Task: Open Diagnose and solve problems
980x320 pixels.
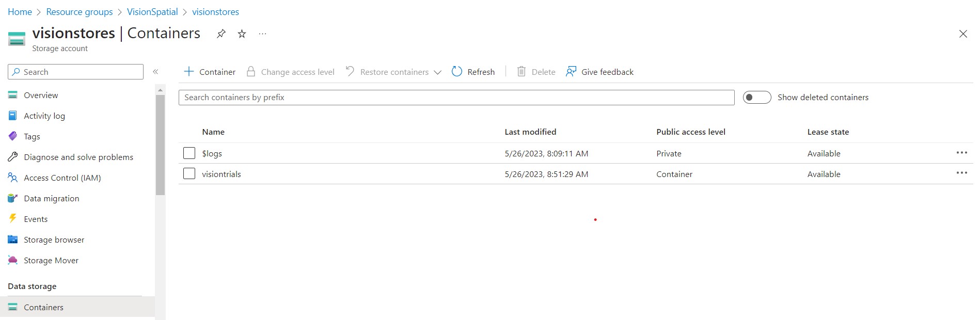Action: pyautogui.click(x=78, y=157)
